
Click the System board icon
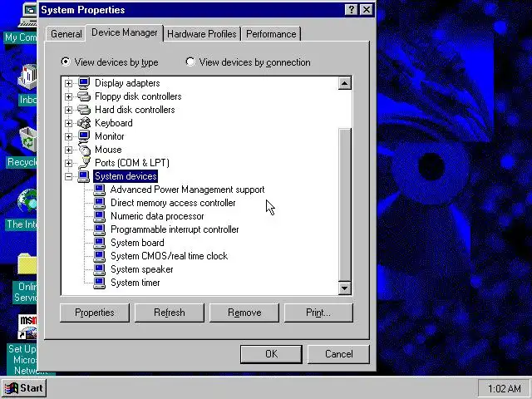pos(100,243)
